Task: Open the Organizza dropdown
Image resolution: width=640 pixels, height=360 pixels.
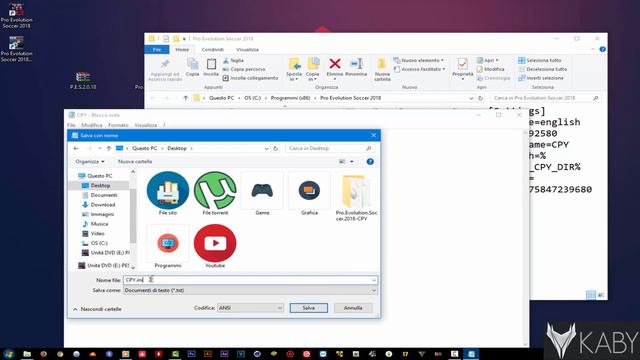Action: coord(90,162)
